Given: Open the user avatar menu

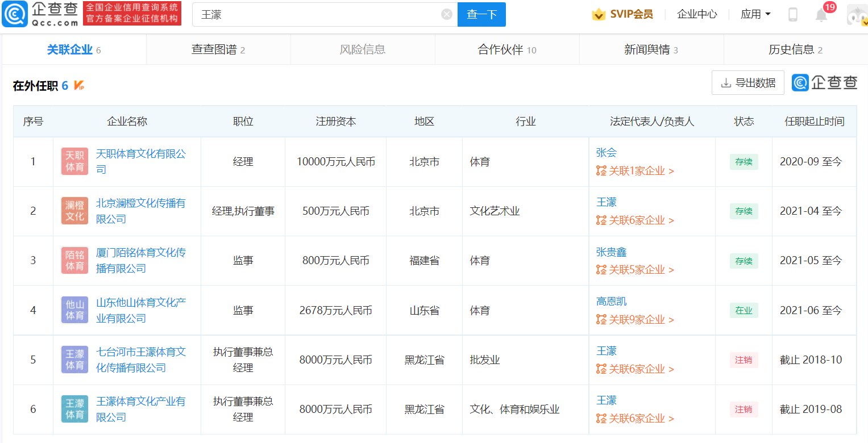Looking at the screenshot, I should pyautogui.click(x=857, y=15).
